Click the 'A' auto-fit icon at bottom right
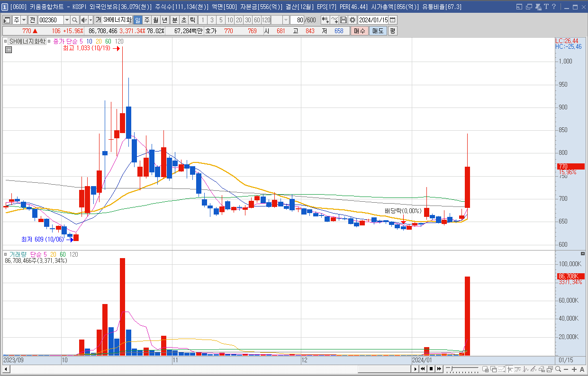 (582, 369)
